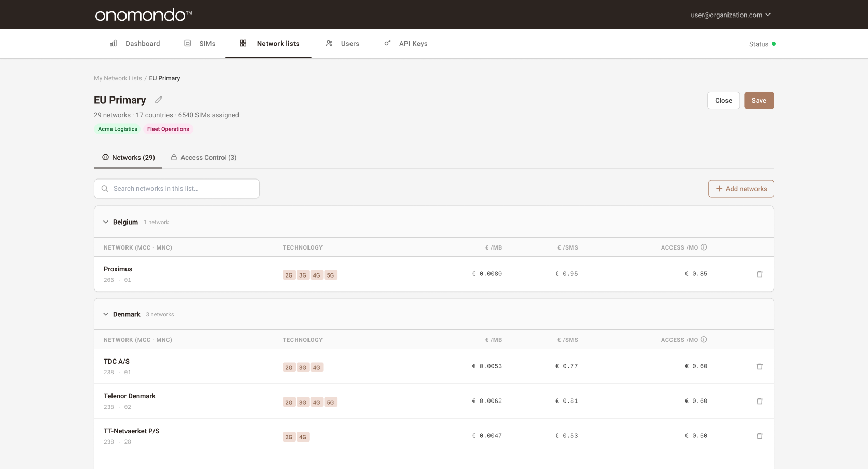
Task: Click the search magnifier icon
Action: [x=105, y=188]
